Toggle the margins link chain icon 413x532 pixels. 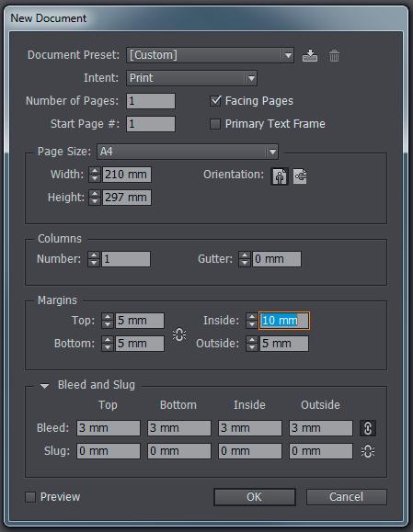179,334
